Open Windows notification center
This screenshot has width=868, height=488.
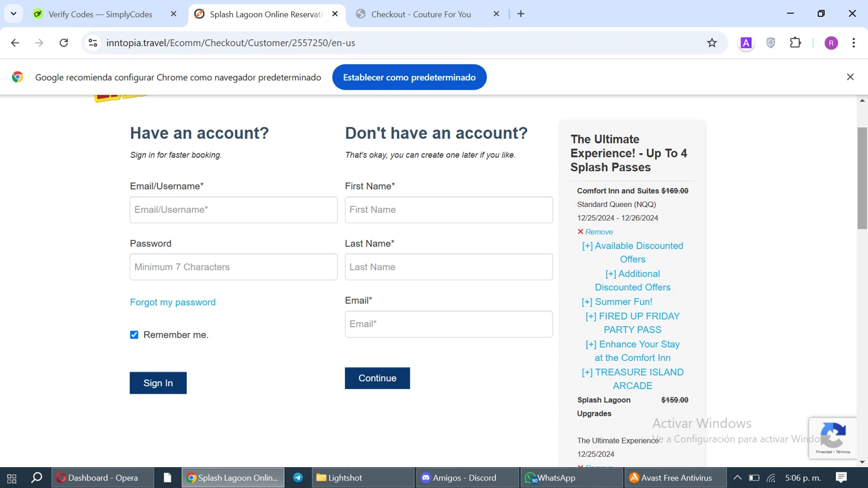841,478
